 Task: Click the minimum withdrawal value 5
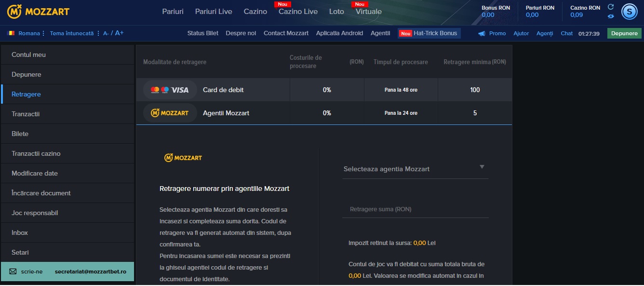(475, 113)
